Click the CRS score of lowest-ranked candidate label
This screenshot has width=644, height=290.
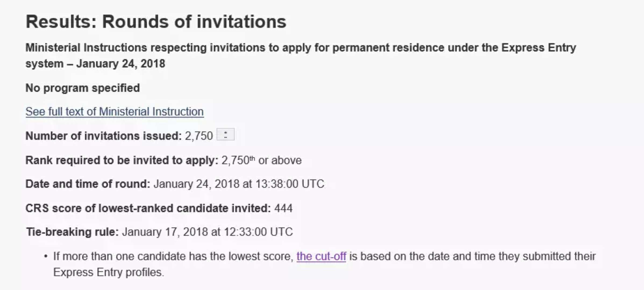coord(148,208)
